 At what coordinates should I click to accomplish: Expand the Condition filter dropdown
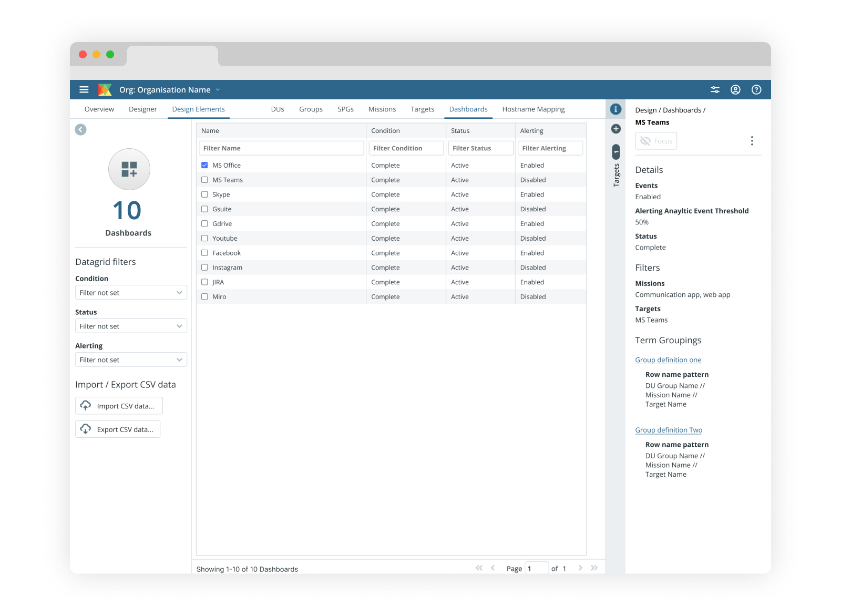[131, 293]
